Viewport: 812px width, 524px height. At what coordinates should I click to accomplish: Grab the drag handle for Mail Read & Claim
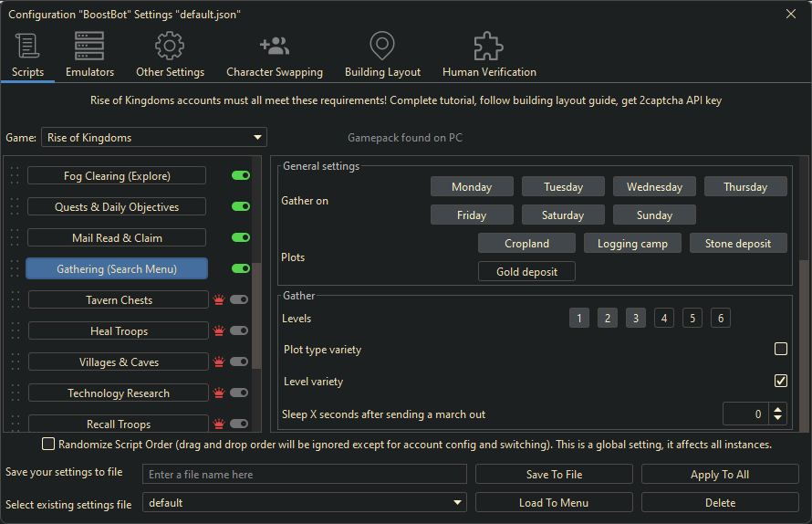tap(15, 237)
